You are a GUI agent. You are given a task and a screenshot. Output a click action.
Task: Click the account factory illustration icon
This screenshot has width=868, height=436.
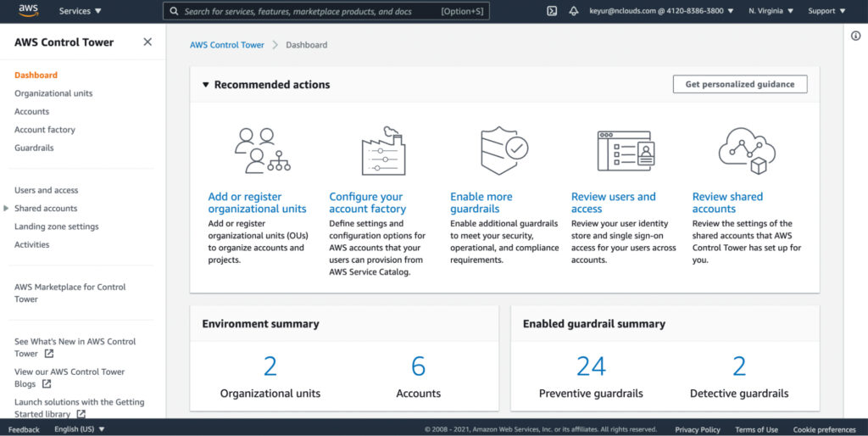[384, 151]
